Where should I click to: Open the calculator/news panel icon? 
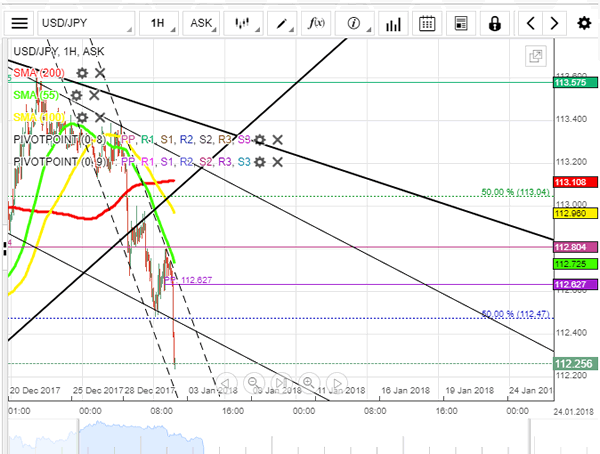(461, 23)
